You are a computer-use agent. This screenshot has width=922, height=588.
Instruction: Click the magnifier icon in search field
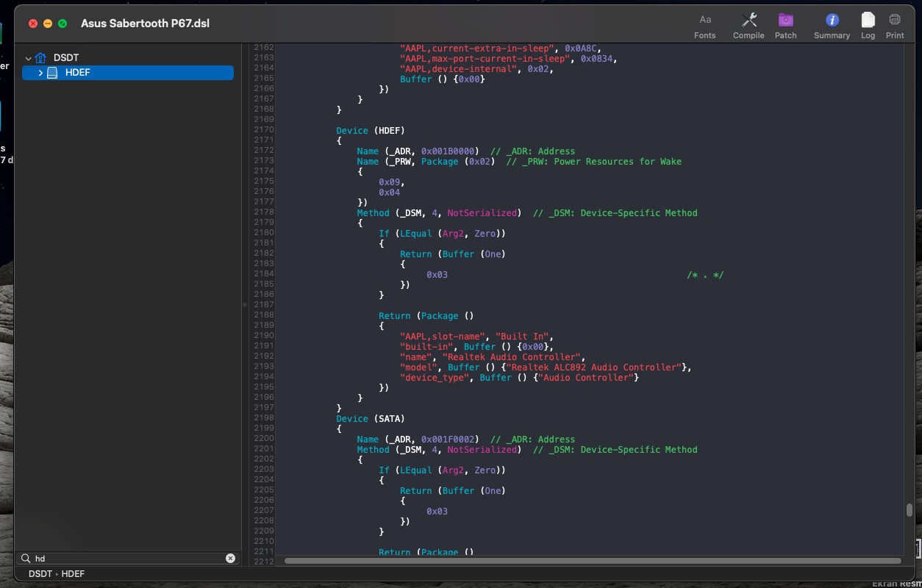coord(26,559)
